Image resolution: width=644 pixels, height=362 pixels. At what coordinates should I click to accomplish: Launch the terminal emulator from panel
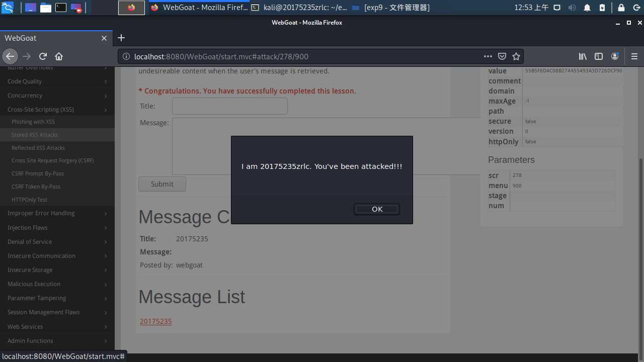coord(60,8)
